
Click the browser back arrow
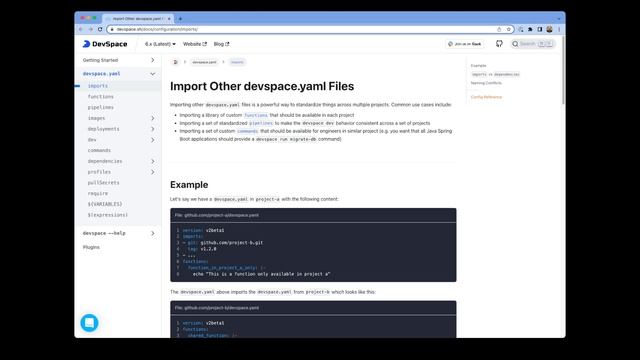80,29
